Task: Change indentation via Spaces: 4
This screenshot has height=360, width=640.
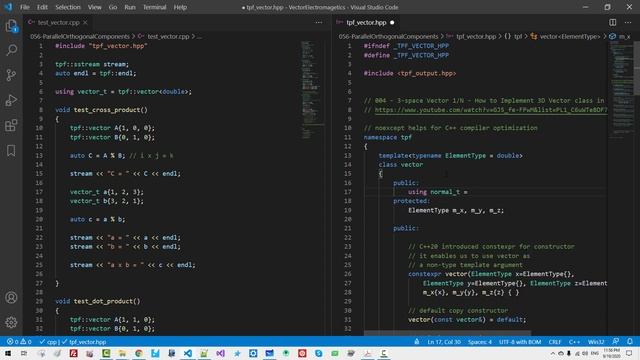Action: click(x=480, y=342)
